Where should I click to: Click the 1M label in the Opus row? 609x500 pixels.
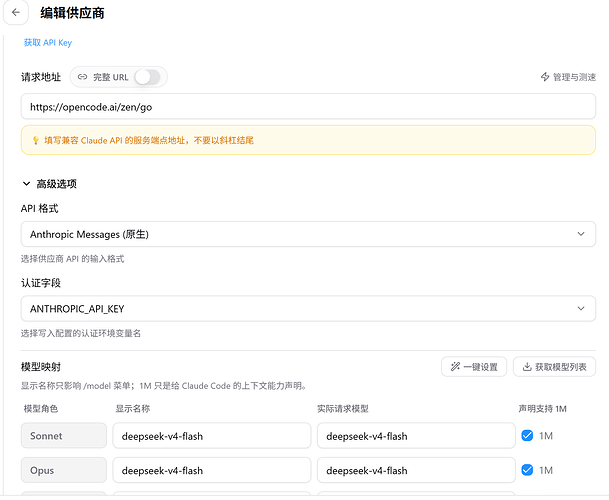[546, 470]
